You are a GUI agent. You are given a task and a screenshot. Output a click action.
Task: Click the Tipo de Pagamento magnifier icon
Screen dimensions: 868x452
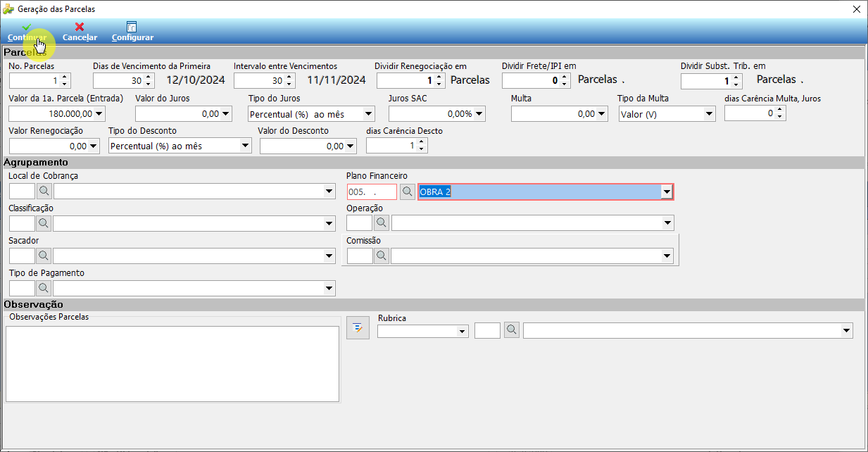(x=44, y=288)
